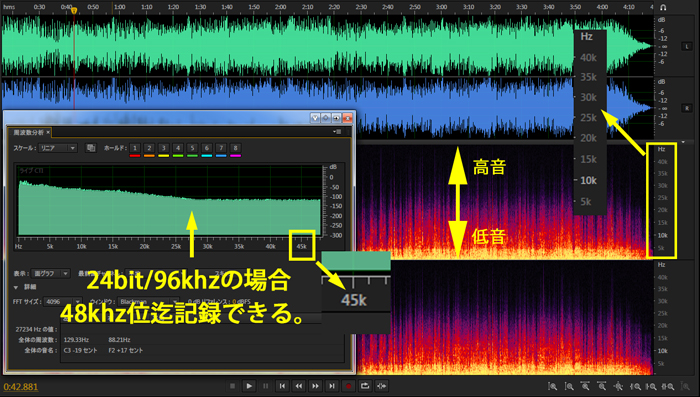Start recording with the red Record button
This screenshot has height=397, width=700.
[348, 386]
